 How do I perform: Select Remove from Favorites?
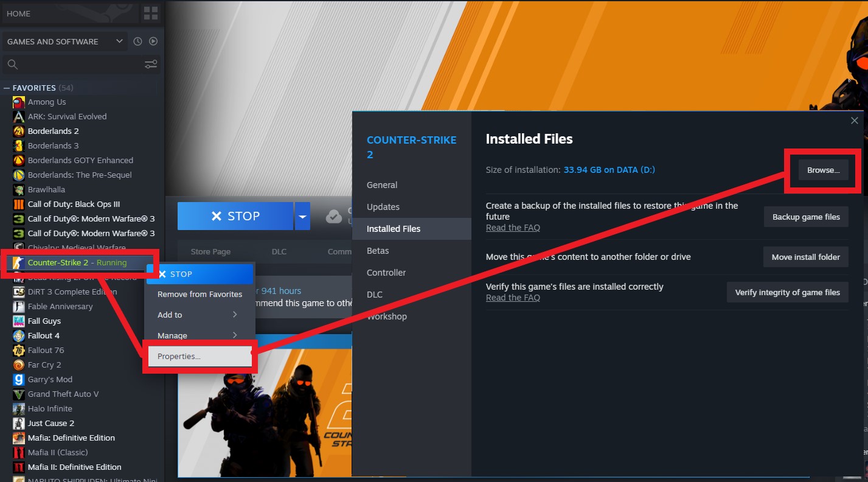[200, 294]
